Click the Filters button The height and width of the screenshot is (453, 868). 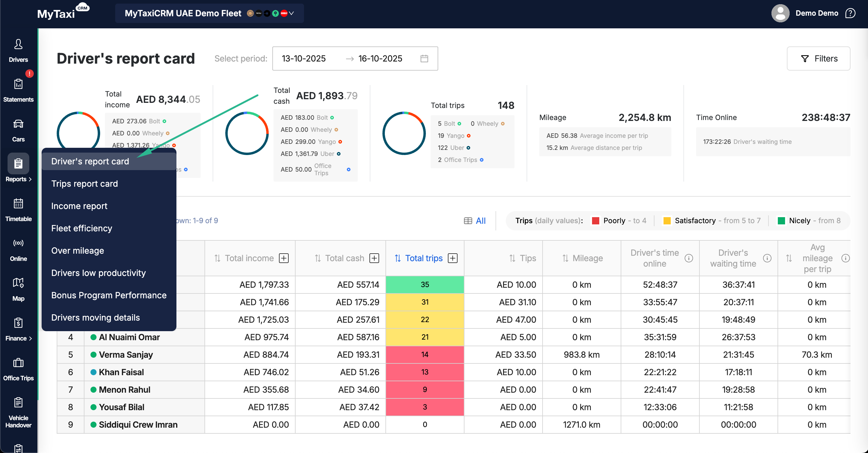[x=819, y=59]
